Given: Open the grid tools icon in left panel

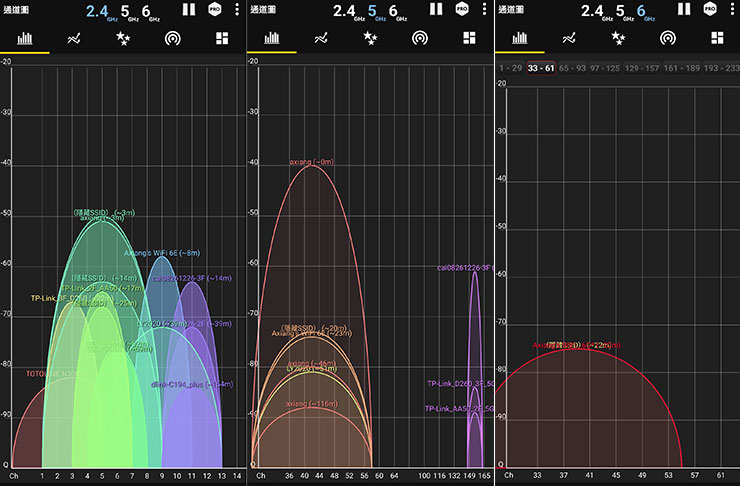Looking at the screenshot, I should pyautogui.click(x=222, y=38).
